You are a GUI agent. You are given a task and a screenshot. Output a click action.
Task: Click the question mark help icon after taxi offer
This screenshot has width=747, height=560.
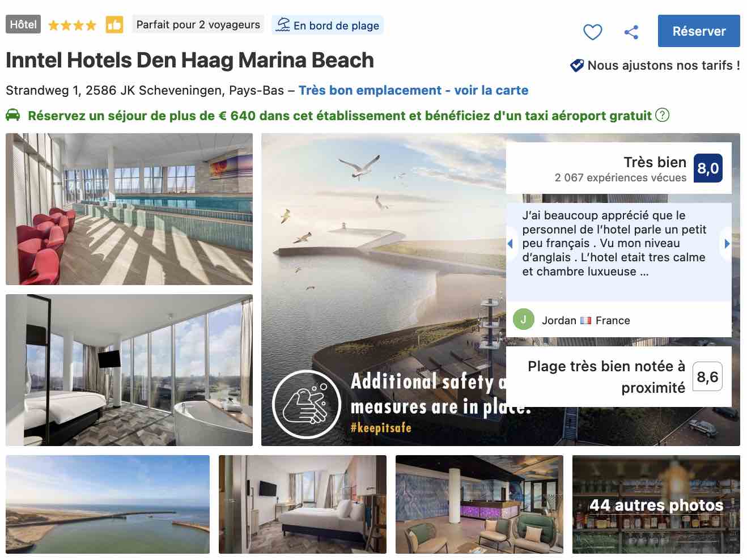(662, 115)
